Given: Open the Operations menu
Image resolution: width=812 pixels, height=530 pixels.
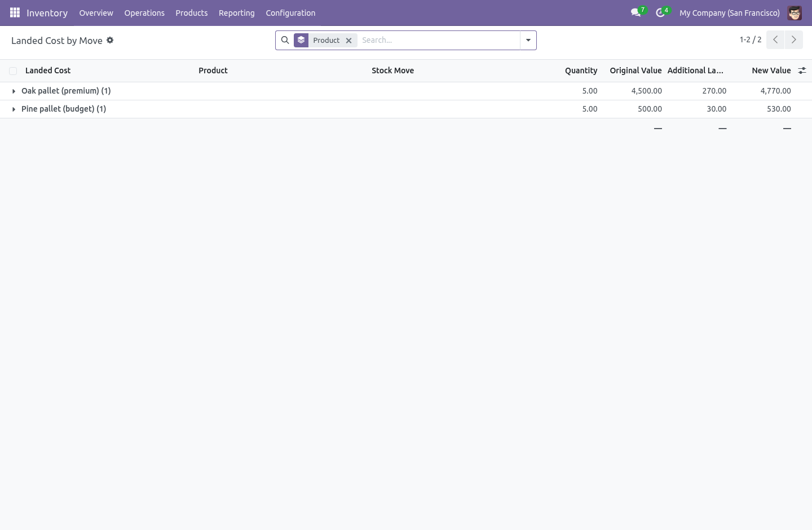Looking at the screenshot, I should pos(144,12).
